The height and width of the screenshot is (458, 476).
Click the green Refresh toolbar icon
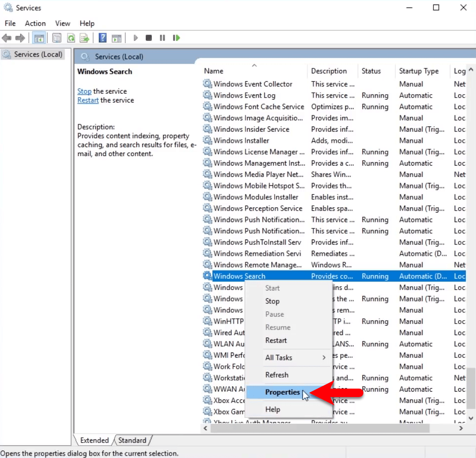[x=71, y=38]
